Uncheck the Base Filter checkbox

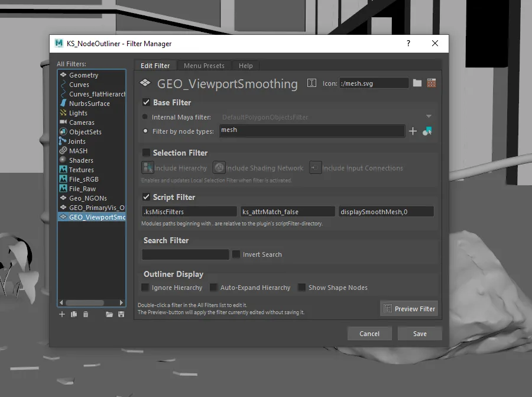[146, 102]
